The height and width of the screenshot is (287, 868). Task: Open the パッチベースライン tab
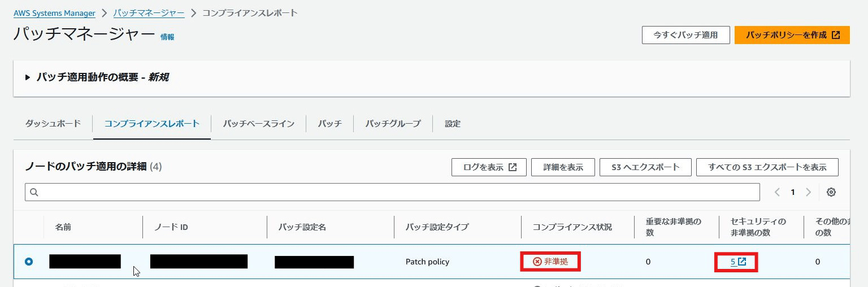[x=258, y=123]
